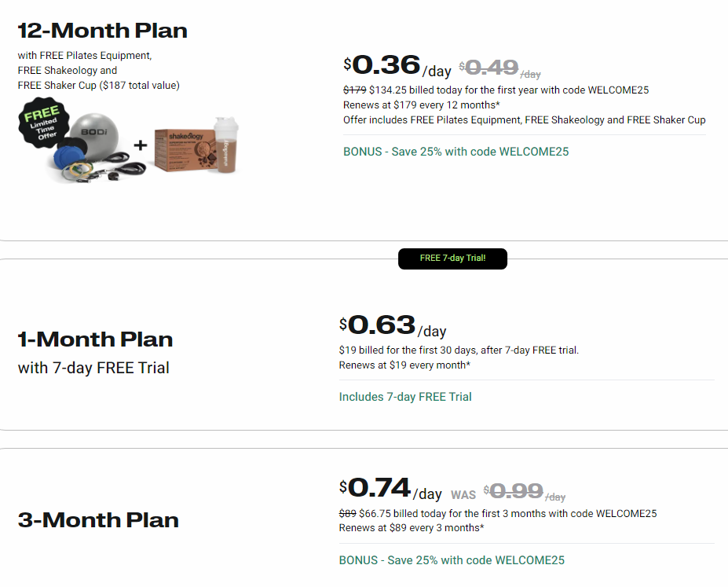
Task: Select the 3-Month Plan heading
Action: [x=98, y=519]
